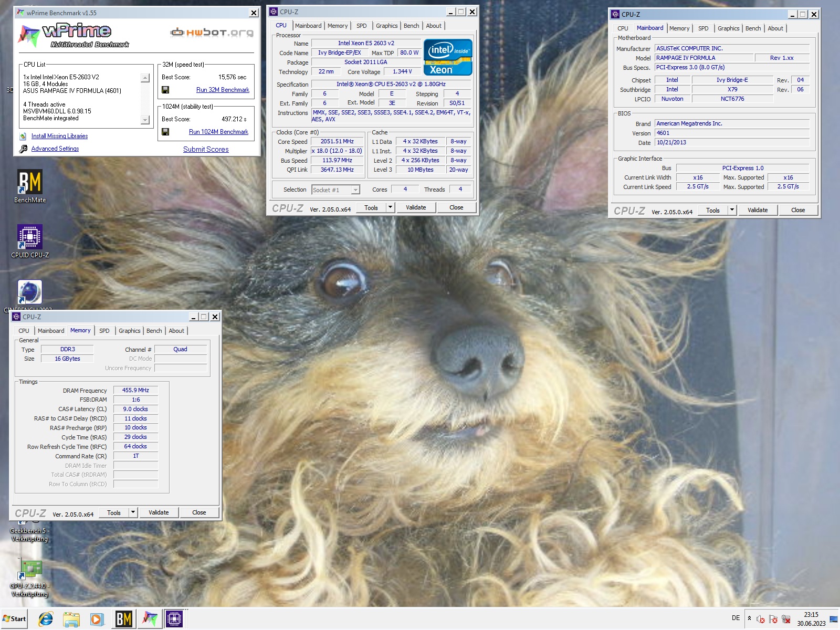The height and width of the screenshot is (630, 840).
Task: Open Windows Media Player from the taskbar
Action: [x=97, y=619]
